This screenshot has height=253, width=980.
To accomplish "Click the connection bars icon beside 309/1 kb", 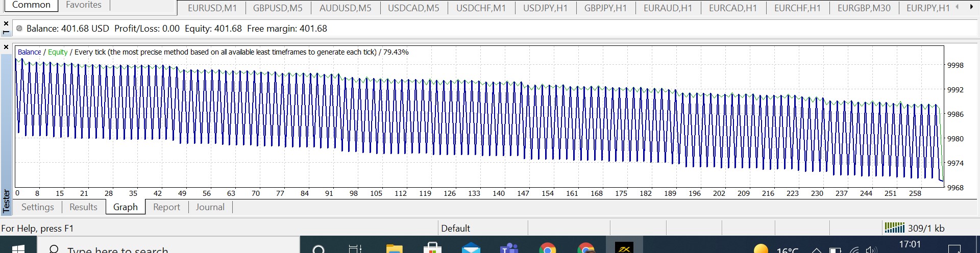I will point(894,227).
